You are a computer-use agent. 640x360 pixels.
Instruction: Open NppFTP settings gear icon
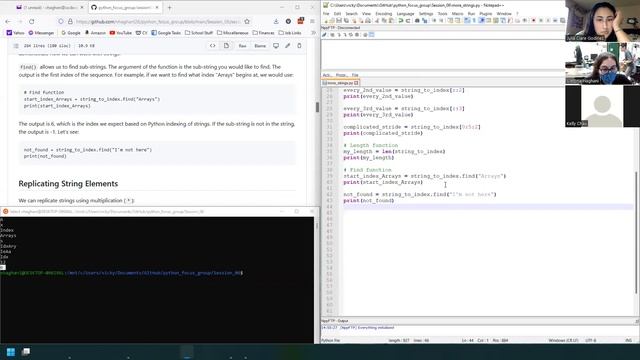coord(365,35)
